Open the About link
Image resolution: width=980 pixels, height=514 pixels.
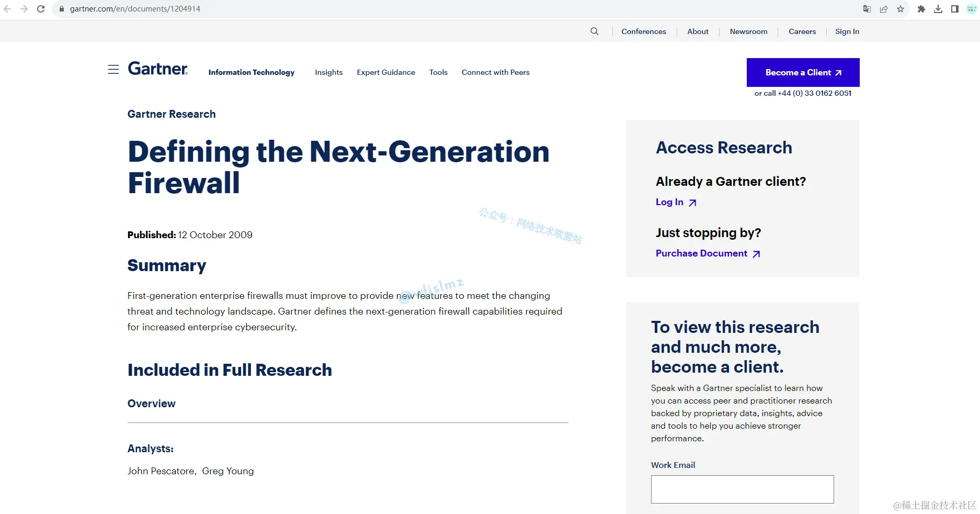pos(698,31)
